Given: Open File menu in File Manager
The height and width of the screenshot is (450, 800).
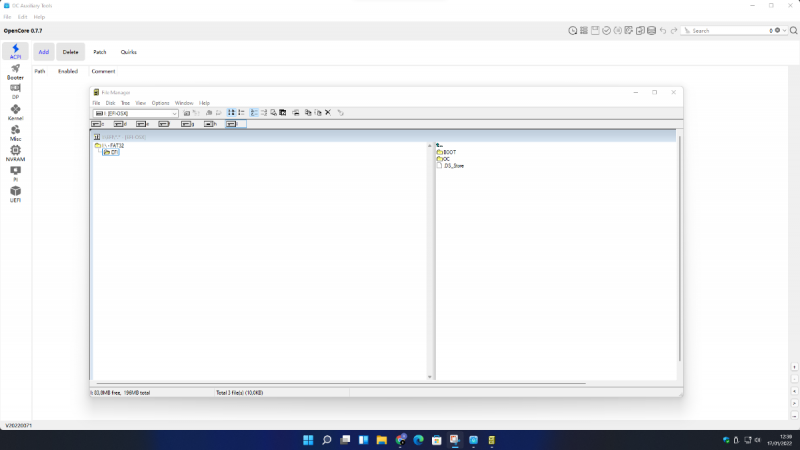Looking at the screenshot, I should (x=96, y=103).
